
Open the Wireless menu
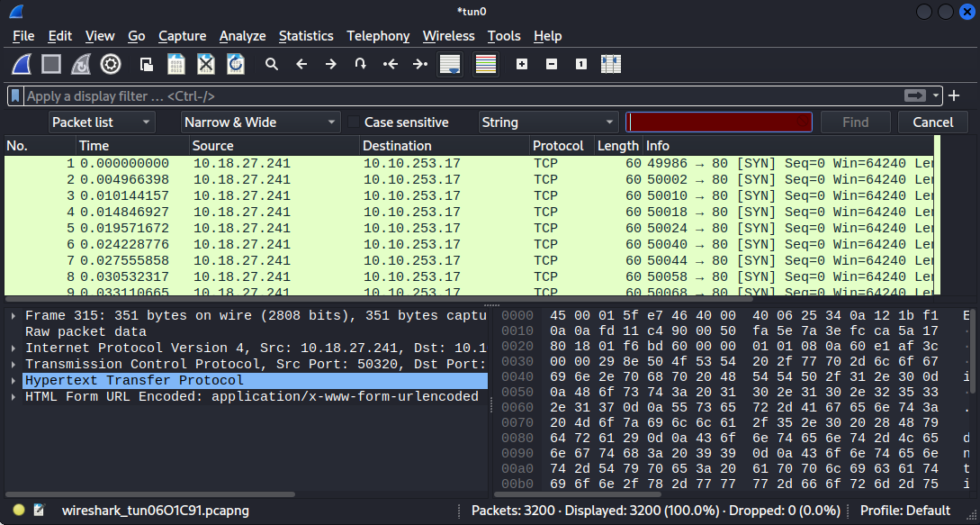449,36
